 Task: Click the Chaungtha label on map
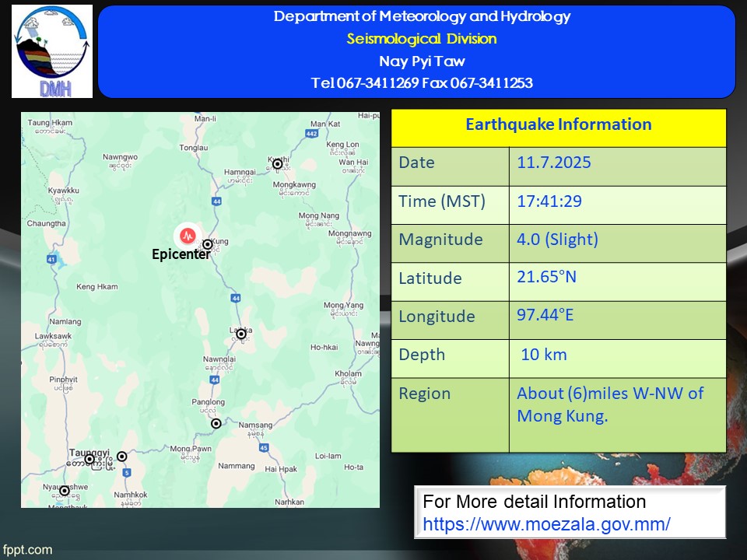(x=46, y=224)
